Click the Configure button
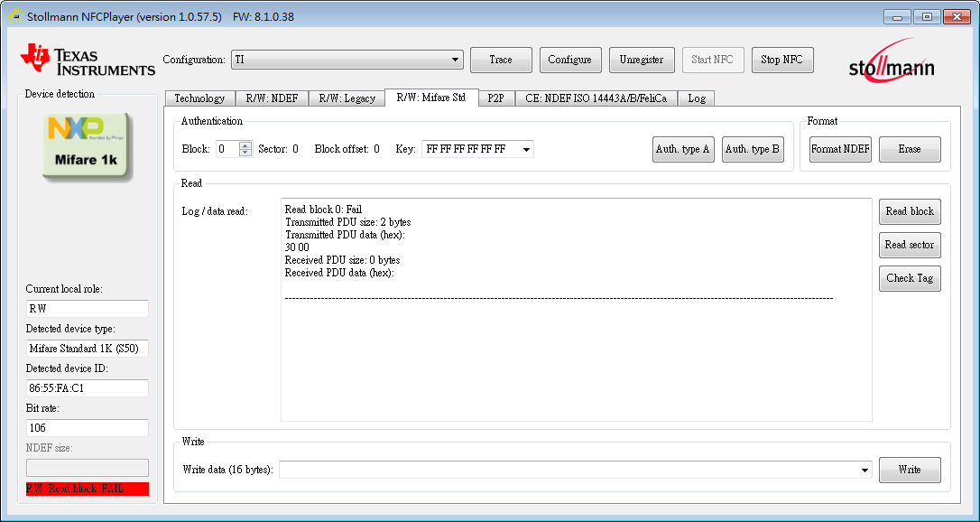980x522 pixels. pos(570,60)
